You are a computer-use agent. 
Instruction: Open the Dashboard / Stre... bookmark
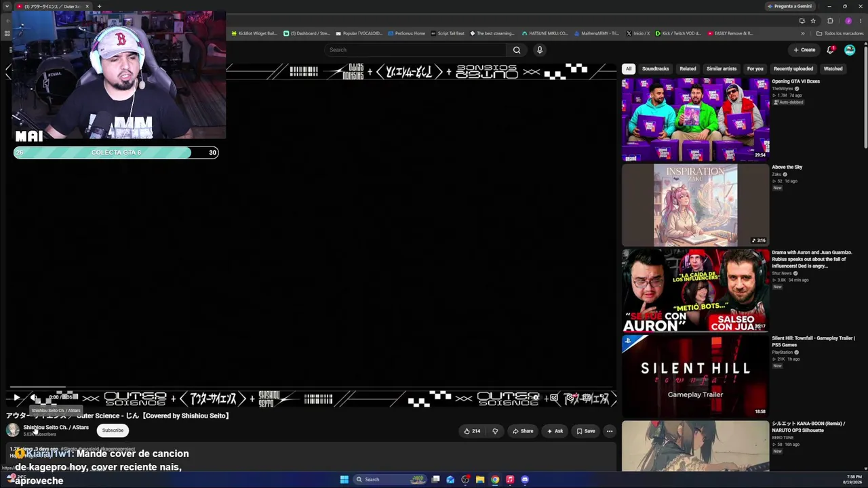pyautogui.click(x=307, y=33)
